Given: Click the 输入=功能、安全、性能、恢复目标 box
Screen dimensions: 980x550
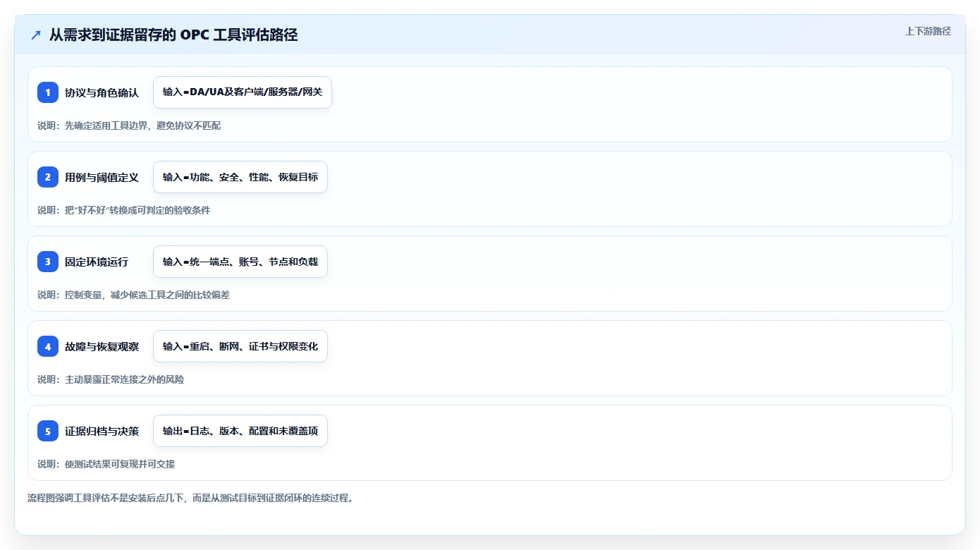Looking at the screenshot, I should pos(240,177).
